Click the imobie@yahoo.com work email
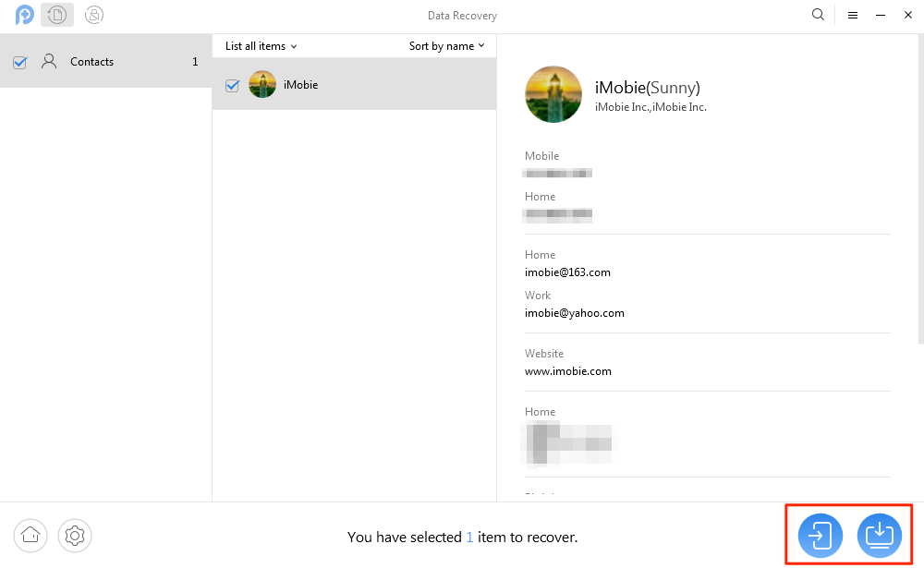Screen dimensions: 924x568 click(575, 313)
